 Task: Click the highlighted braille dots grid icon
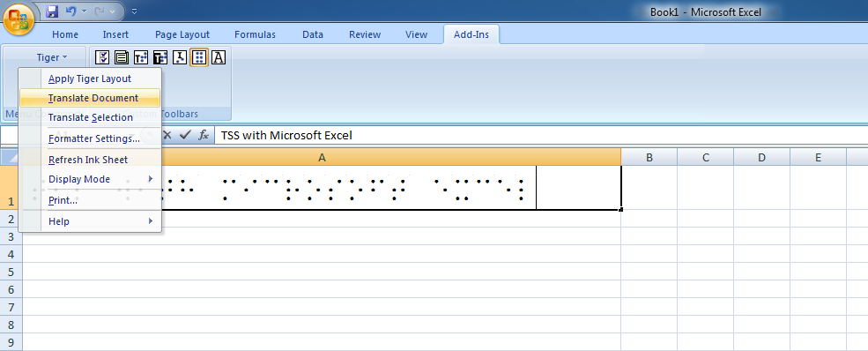(199, 57)
